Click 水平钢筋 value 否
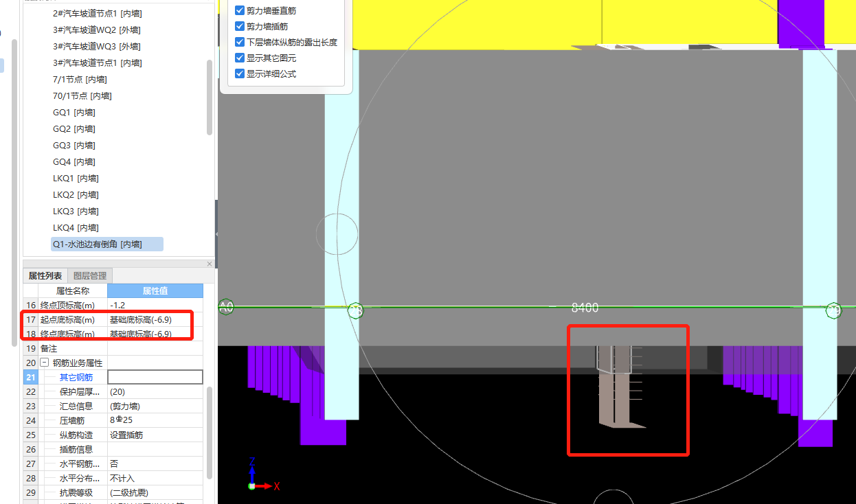Viewport: 856px width, 504px height. pos(155,463)
